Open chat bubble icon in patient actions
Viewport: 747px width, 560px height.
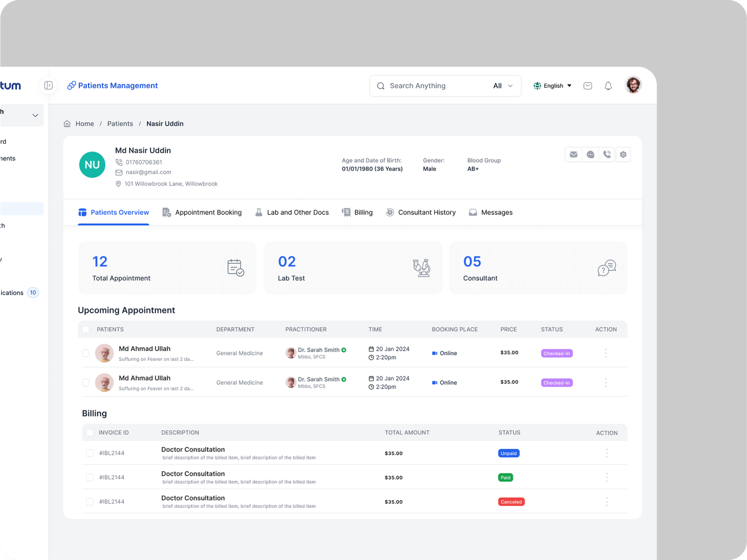[x=590, y=155]
